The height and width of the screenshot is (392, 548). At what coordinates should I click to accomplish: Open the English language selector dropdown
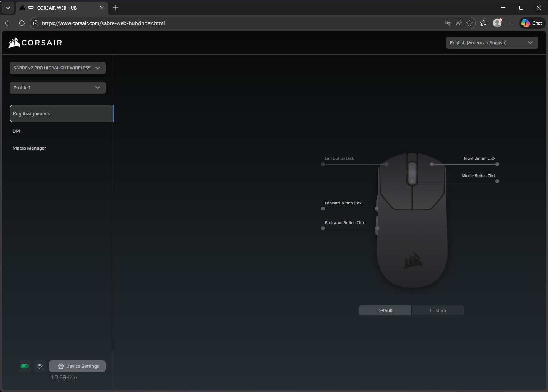click(x=492, y=43)
